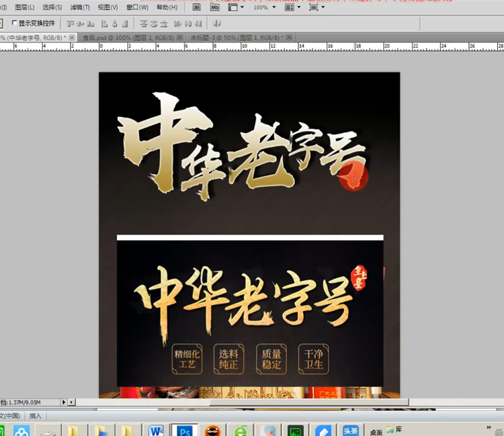
Task: Select Photoshop icon in the taskbar
Action: point(185,431)
